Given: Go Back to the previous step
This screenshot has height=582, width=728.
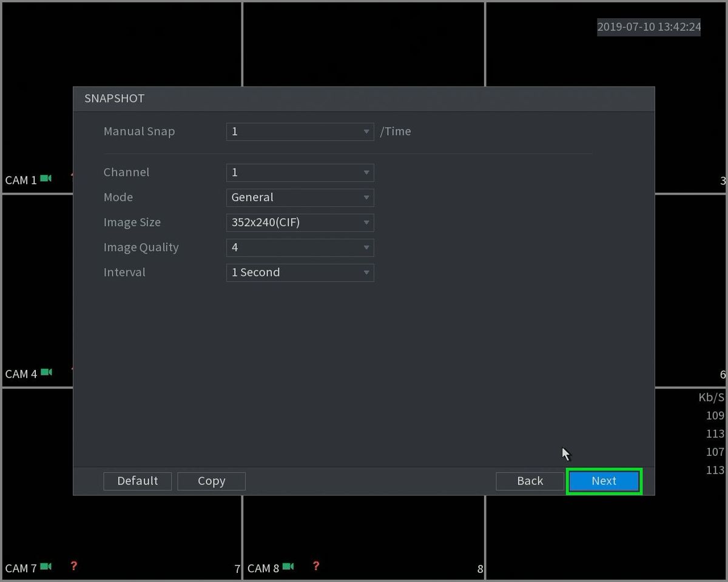Looking at the screenshot, I should [530, 481].
